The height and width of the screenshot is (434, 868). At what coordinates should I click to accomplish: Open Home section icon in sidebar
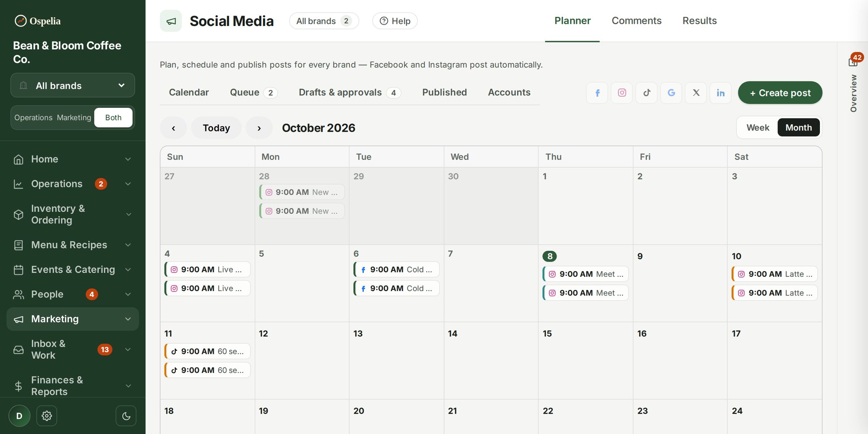coord(19,159)
